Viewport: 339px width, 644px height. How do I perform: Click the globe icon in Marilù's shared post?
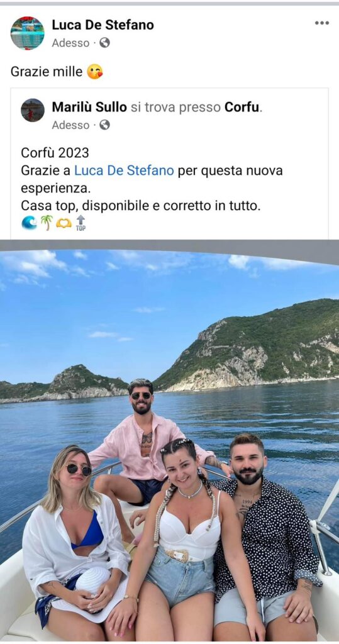point(104,125)
